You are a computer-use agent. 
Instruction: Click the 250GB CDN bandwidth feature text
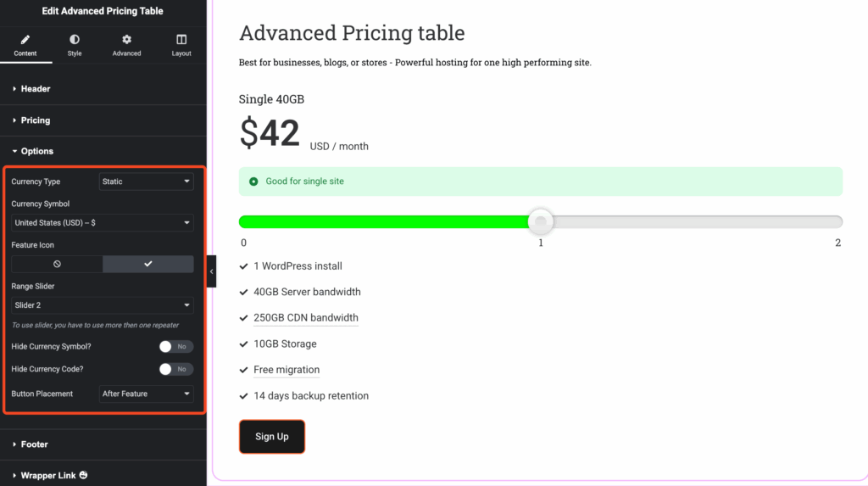tap(305, 318)
